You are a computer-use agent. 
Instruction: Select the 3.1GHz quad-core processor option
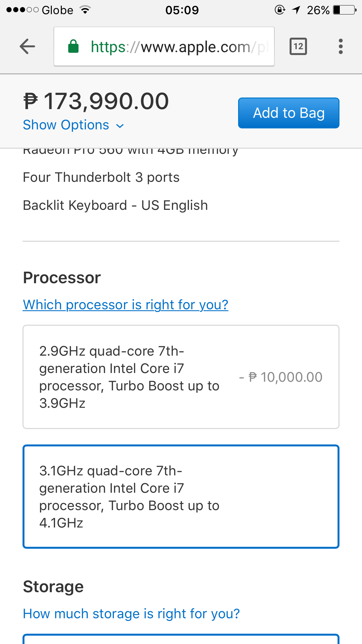[x=181, y=497]
